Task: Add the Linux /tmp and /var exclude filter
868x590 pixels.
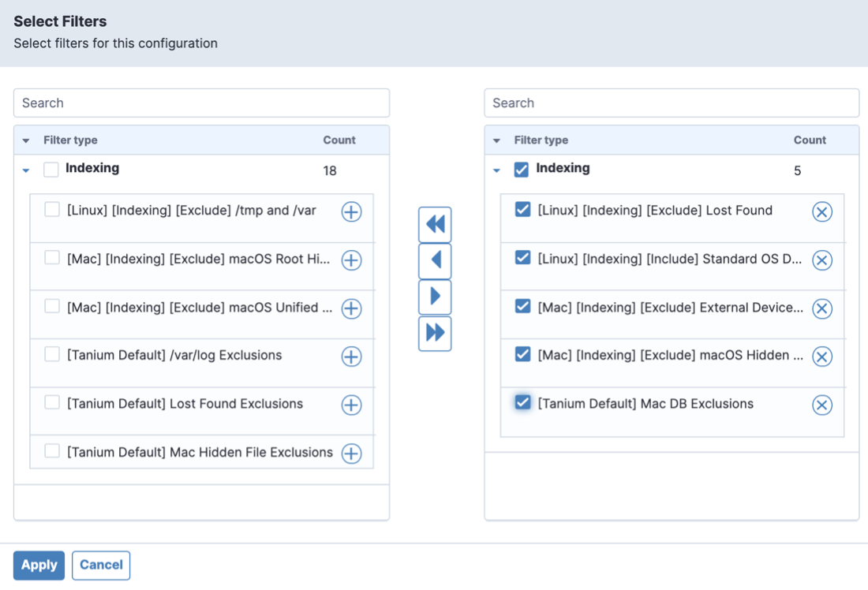Action: pyautogui.click(x=351, y=211)
